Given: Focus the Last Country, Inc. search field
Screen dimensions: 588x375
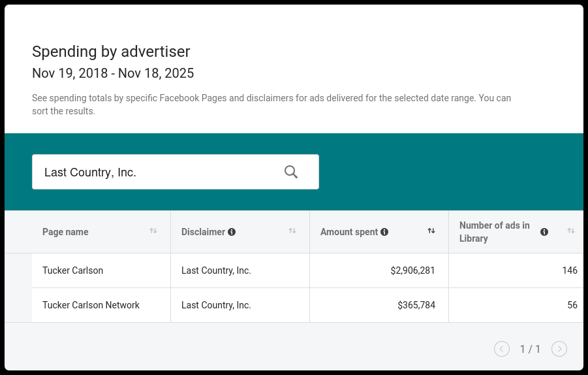Looking at the screenshot, I should tap(157, 172).
